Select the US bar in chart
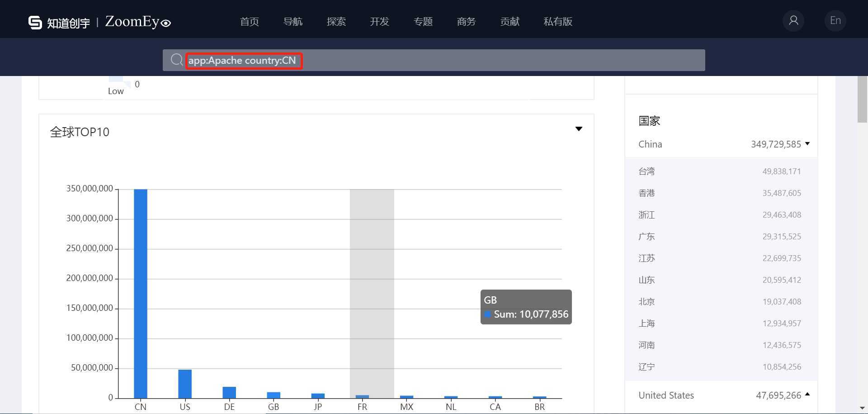The image size is (868, 414). 185,384
